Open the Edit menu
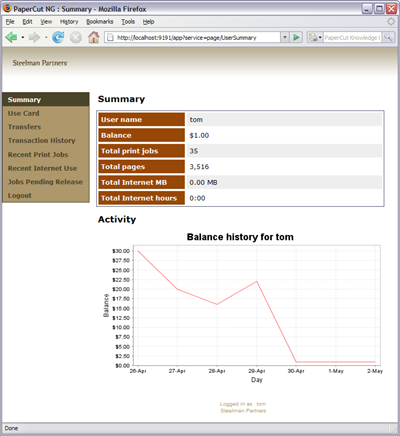The height and width of the screenshot is (436, 400). point(27,22)
